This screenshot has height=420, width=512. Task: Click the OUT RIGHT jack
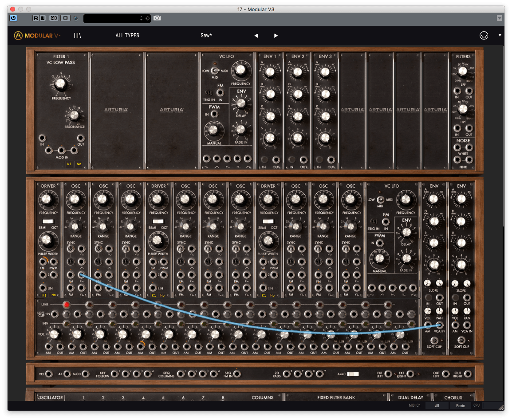468,374
